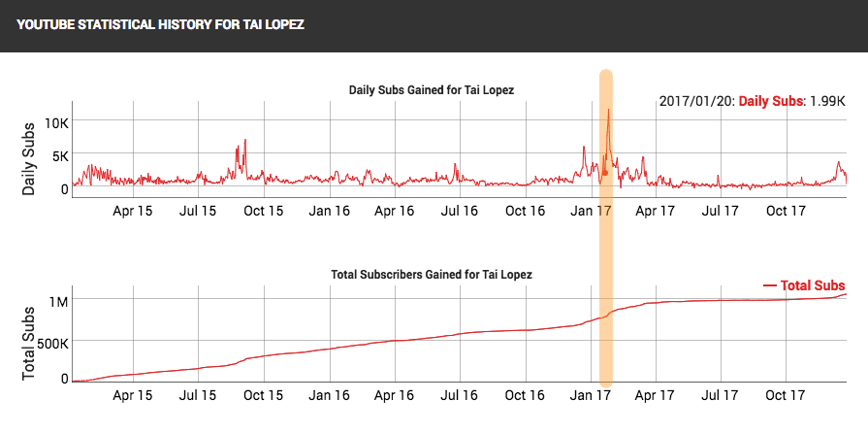Click 'Jan 17' on the total subs chart axis
The image size is (868, 434).
[591, 396]
